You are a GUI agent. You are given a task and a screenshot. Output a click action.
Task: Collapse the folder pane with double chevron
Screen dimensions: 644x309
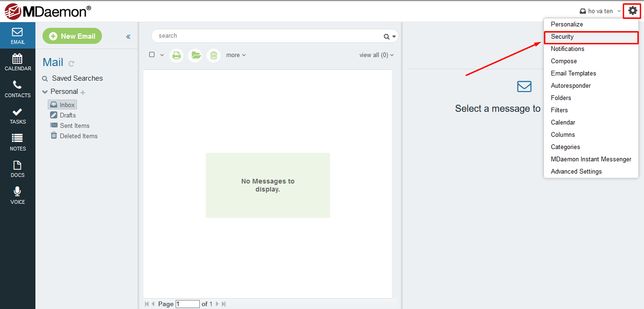click(128, 36)
